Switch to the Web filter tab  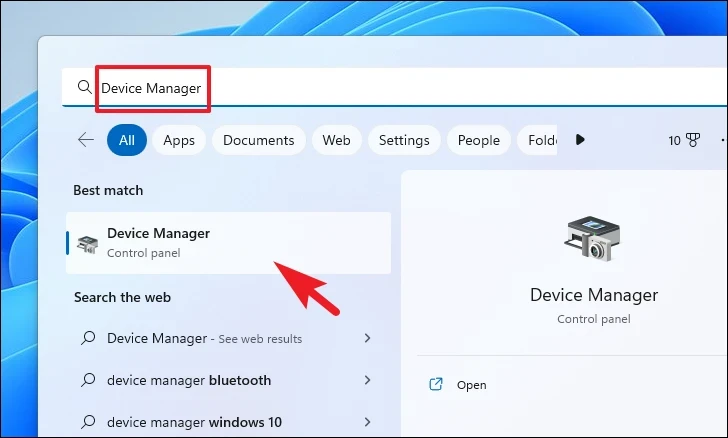[x=336, y=140]
